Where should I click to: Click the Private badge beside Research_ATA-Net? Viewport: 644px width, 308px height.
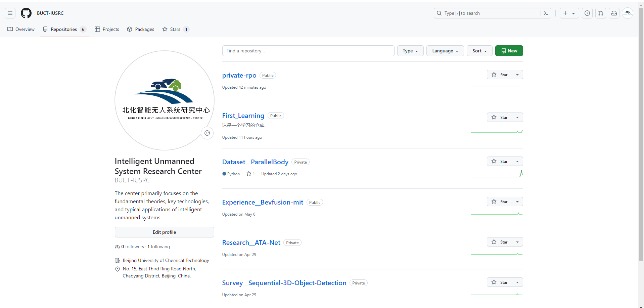(292, 243)
